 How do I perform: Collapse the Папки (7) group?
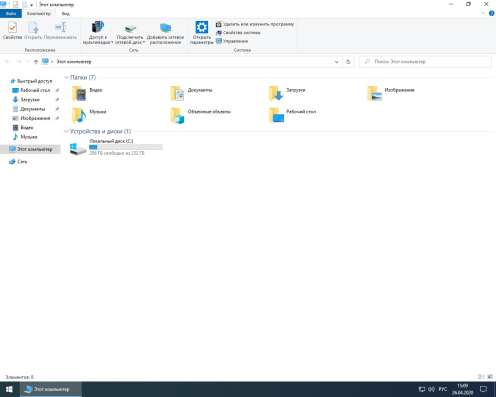66,78
